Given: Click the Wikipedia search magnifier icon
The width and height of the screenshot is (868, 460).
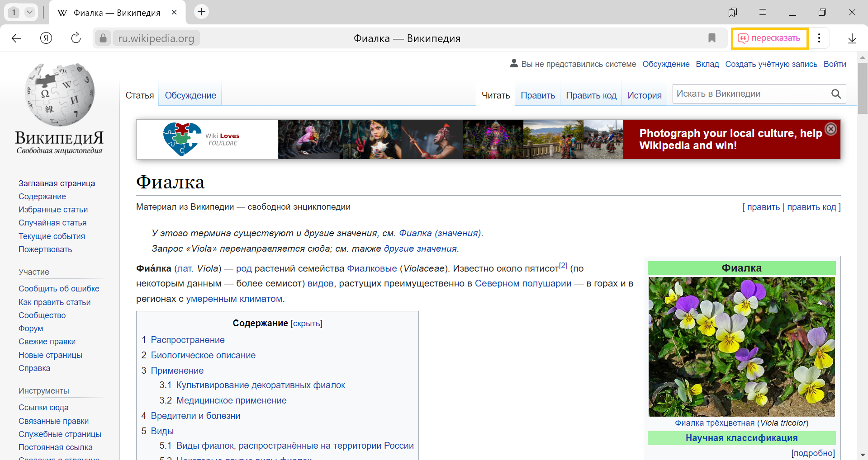Looking at the screenshot, I should 836,94.
